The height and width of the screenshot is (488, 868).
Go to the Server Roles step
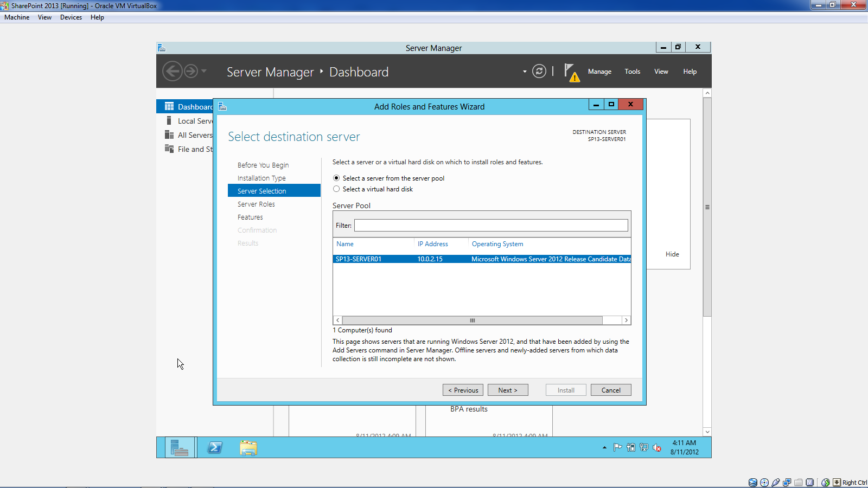click(256, 204)
